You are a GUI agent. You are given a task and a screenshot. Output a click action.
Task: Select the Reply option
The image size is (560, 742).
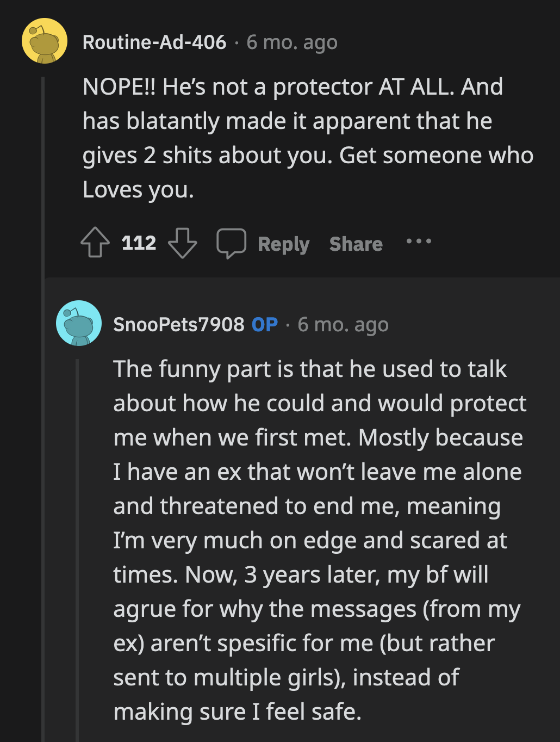(x=283, y=244)
